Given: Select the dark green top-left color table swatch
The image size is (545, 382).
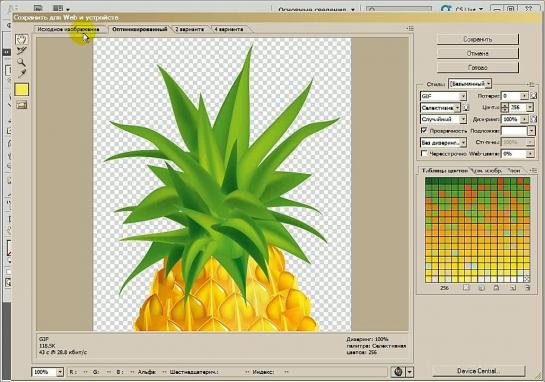Looking at the screenshot, I should coord(428,181).
